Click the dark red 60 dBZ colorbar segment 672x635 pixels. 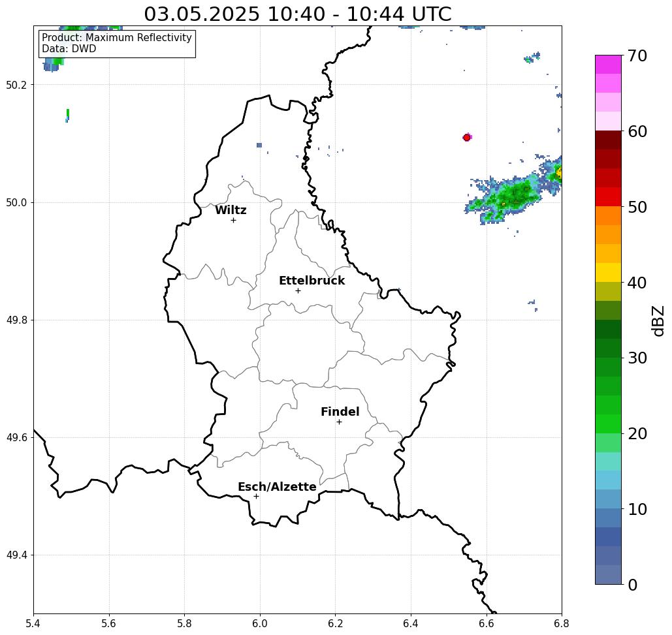[608, 140]
